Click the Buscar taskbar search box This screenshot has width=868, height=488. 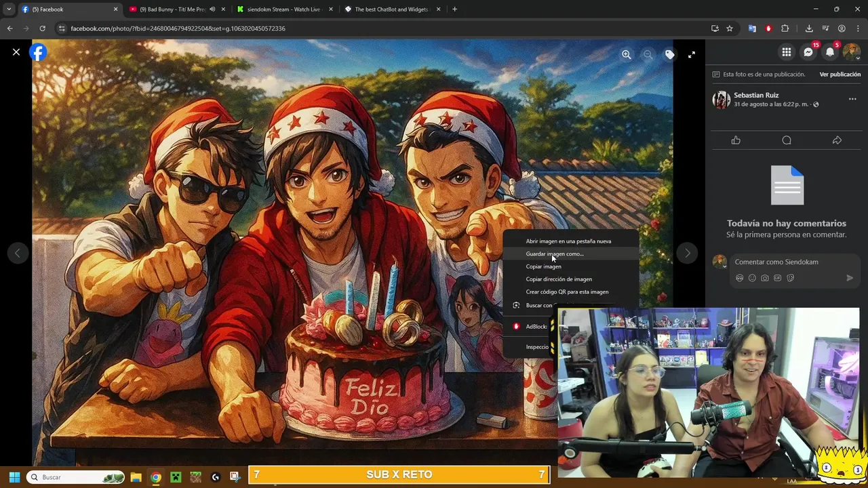[x=76, y=477]
